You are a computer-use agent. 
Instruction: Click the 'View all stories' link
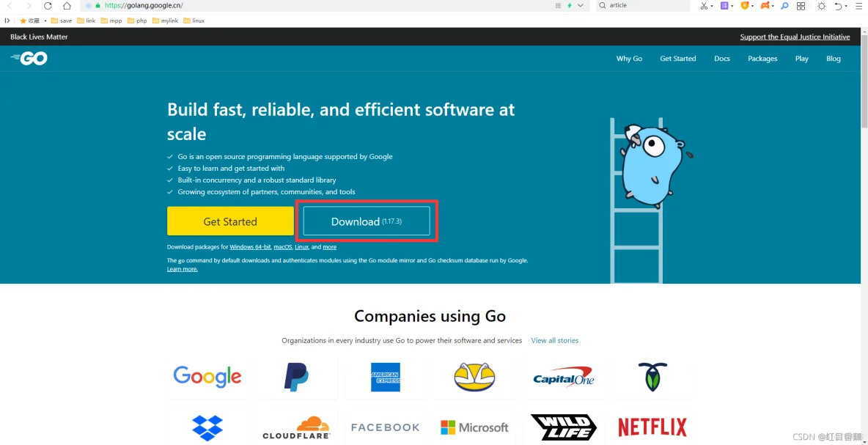[x=555, y=340]
